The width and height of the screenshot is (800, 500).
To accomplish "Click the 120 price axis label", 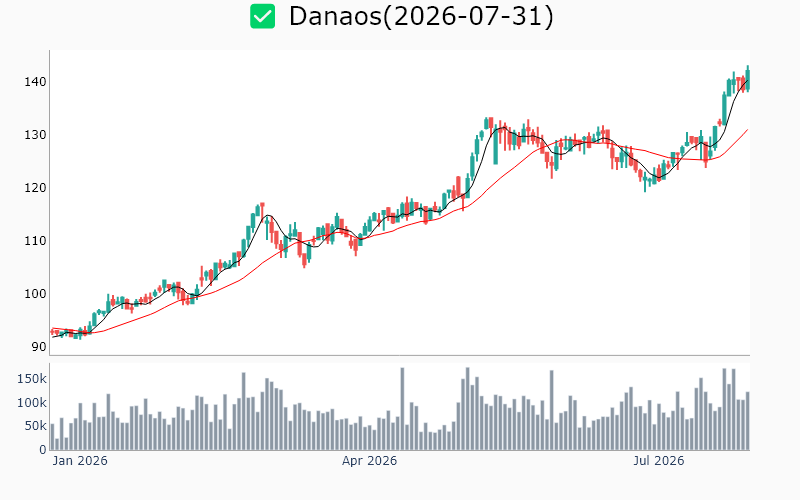I will 35,188.
